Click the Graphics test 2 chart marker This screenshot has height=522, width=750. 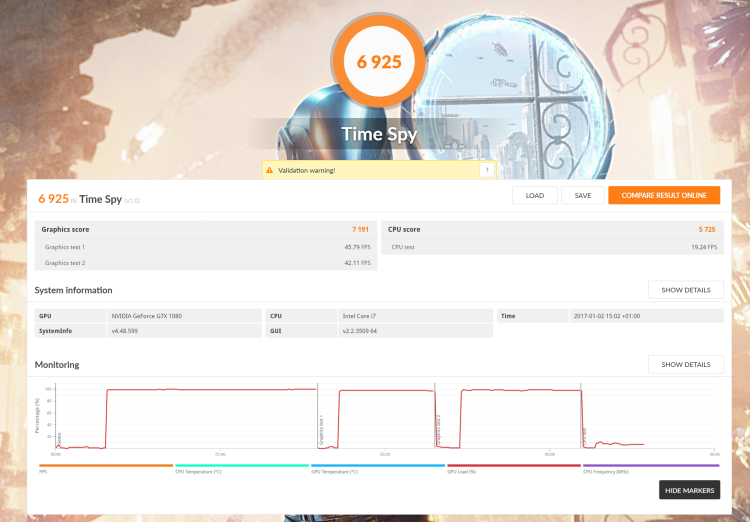439,430
